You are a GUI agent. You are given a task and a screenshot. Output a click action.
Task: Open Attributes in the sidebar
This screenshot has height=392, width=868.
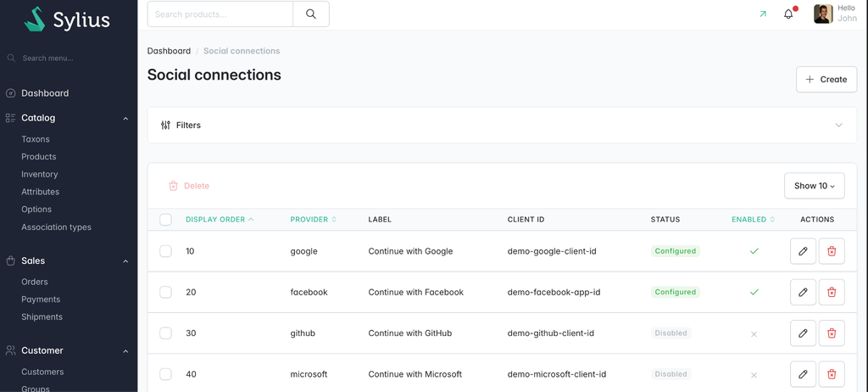point(41,192)
